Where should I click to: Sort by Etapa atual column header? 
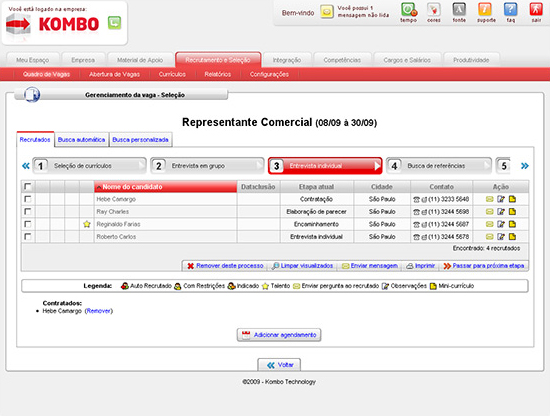click(x=316, y=187)
